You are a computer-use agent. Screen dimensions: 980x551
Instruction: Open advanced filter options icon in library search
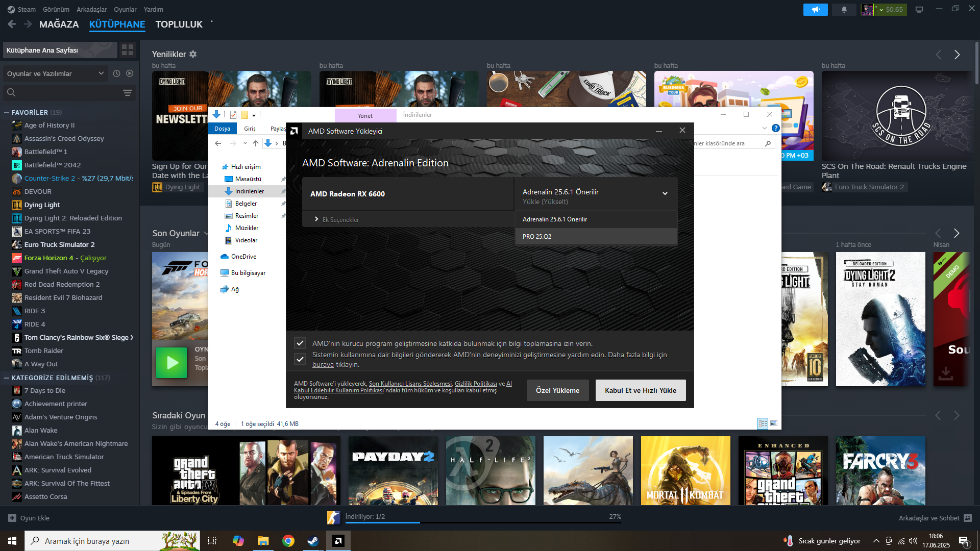128,93
